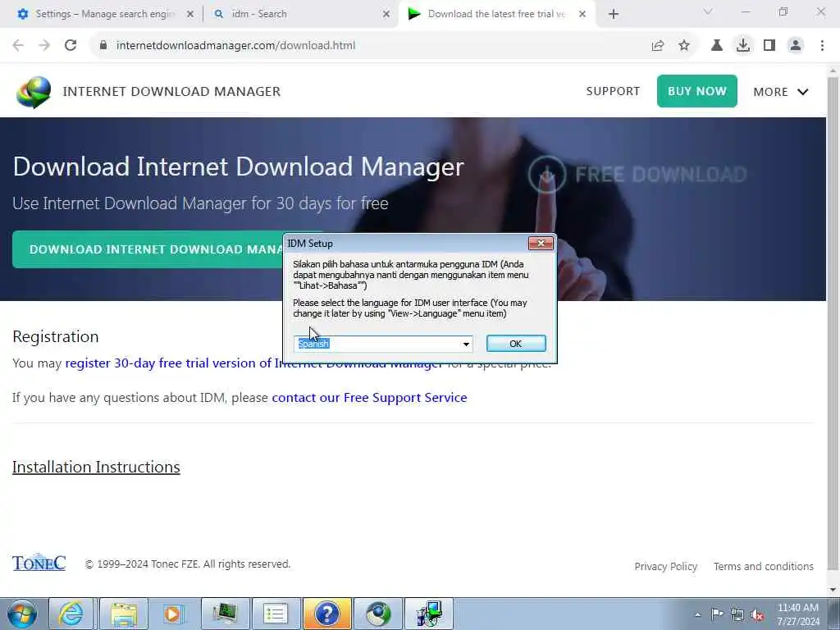The width and height of the screenshot is (840, 630).
Task: Open the IDM setup installer taskbar icon
Action: point(429,614)
